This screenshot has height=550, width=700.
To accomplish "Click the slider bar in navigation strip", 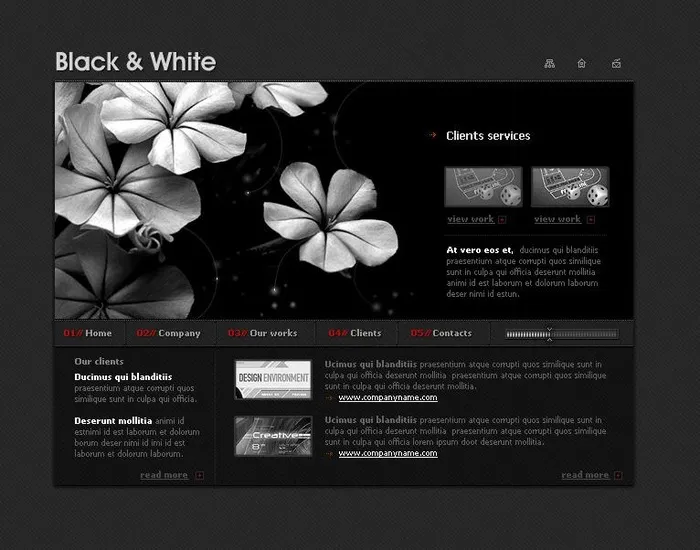I will point(548,334).
